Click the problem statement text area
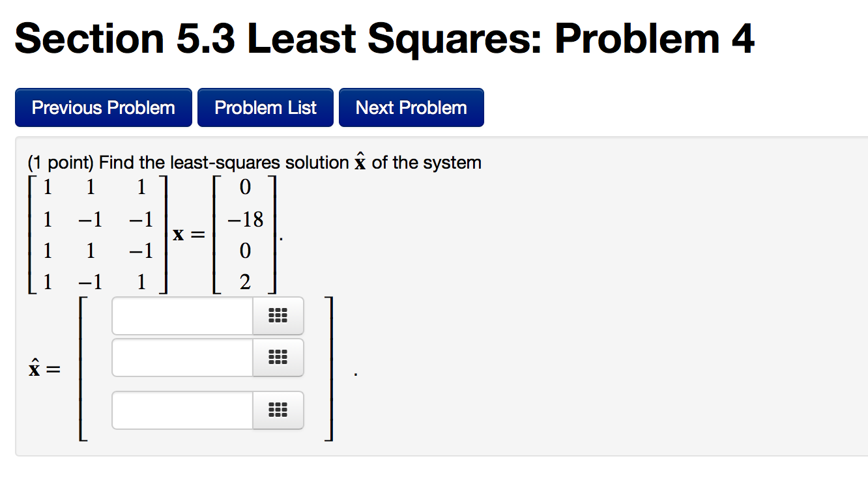Screen dimensions: 868x478 coord(254,162)
